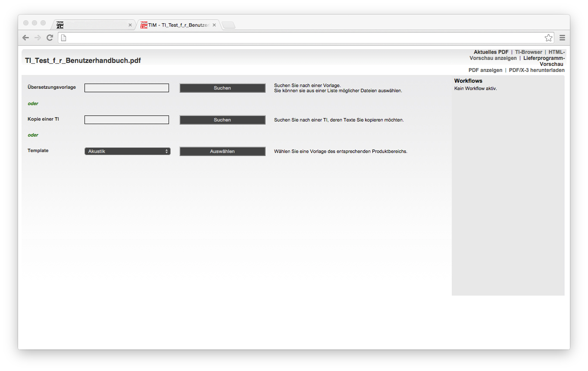The height and width of the screenshot is (371, 588).
Task: Click the PDF anzeigen link
Action: (x=485, y=70)
